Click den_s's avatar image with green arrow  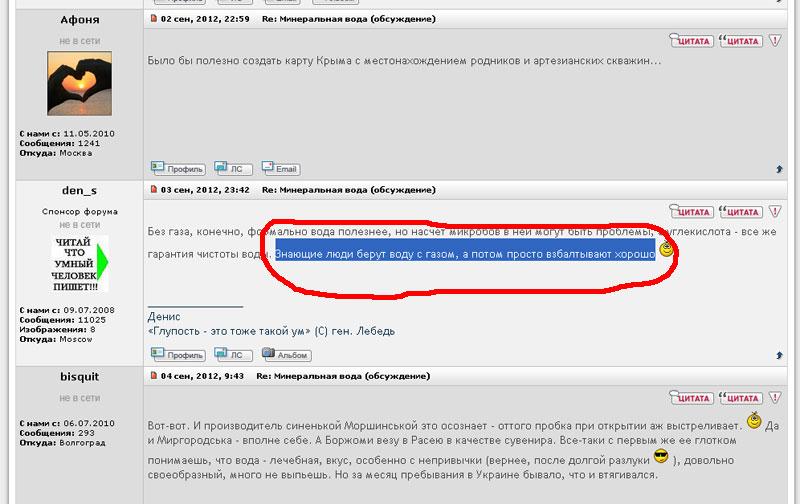79,263
